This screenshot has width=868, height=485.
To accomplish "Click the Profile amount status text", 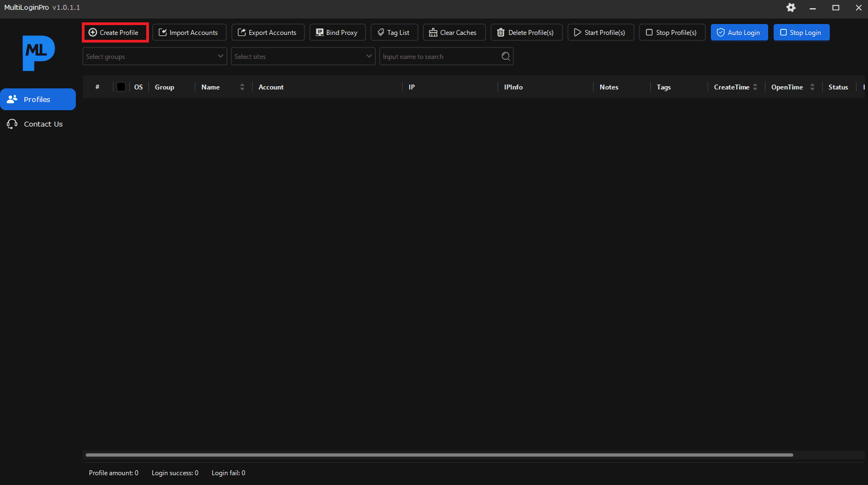I will (x=113, y=473).
